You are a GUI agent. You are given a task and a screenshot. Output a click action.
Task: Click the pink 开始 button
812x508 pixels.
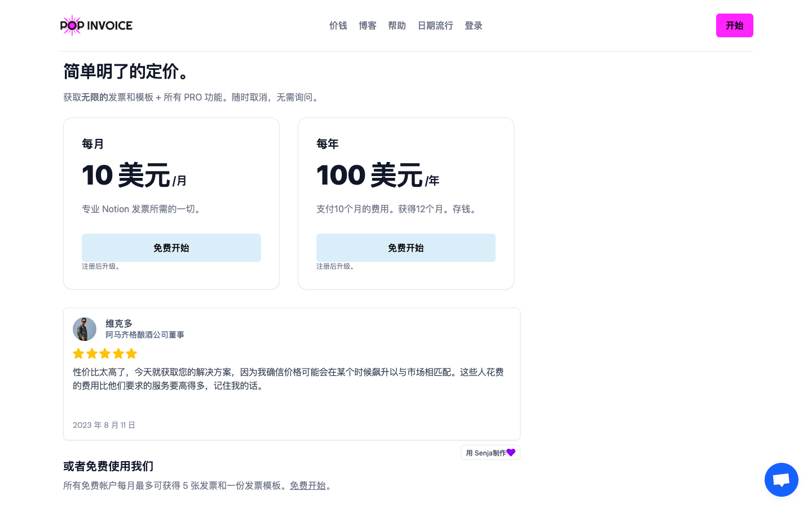tap(734, 25)
